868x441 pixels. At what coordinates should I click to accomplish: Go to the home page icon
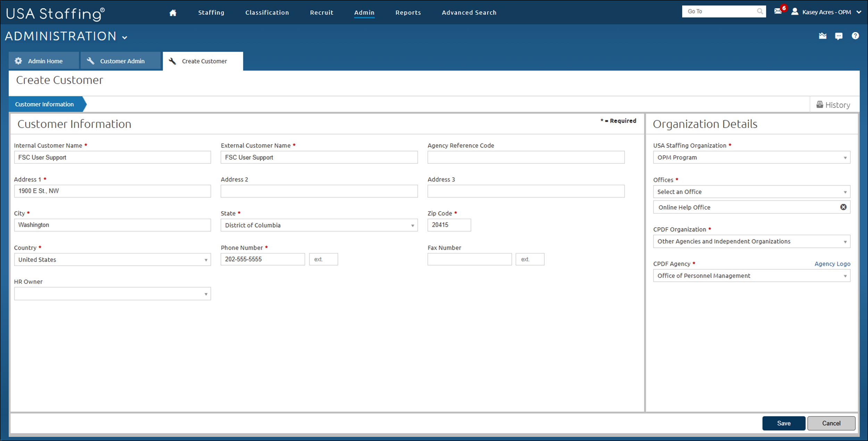[x=173, y=13]
